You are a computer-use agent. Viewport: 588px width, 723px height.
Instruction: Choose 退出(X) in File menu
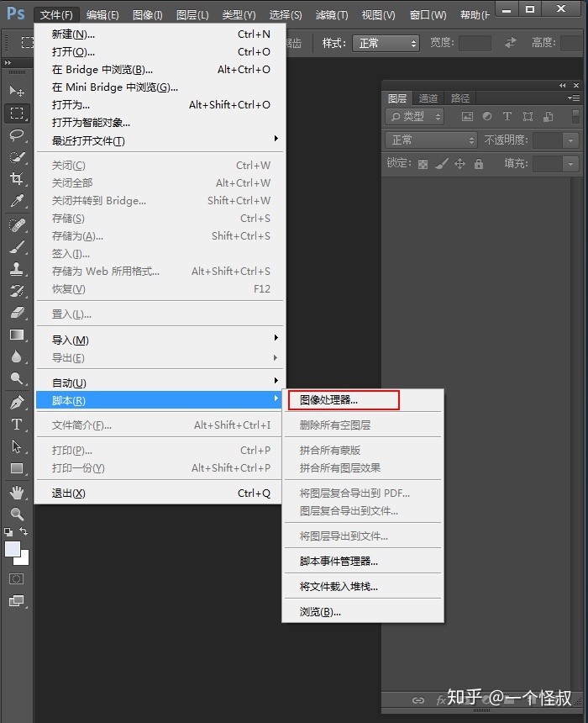160,493
